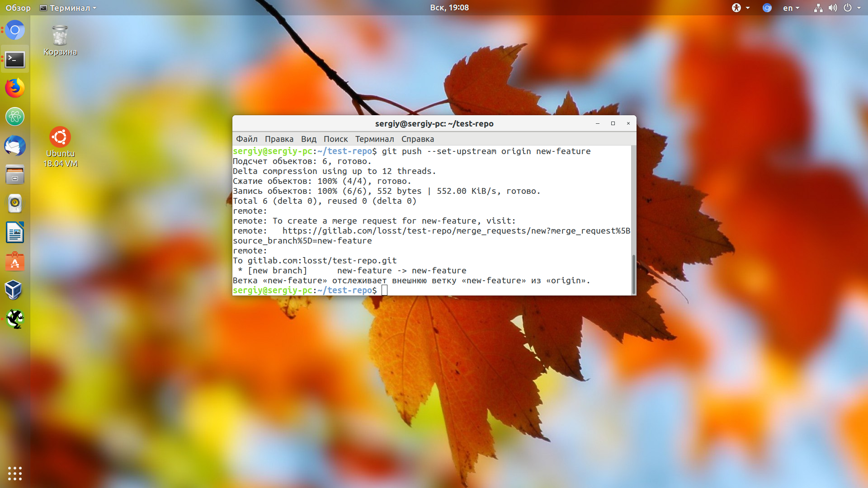The width and height of the screenshot is (868, 488).
Task: Launch Rhythmbox speaker icon in dock
Action: [15, 204]
